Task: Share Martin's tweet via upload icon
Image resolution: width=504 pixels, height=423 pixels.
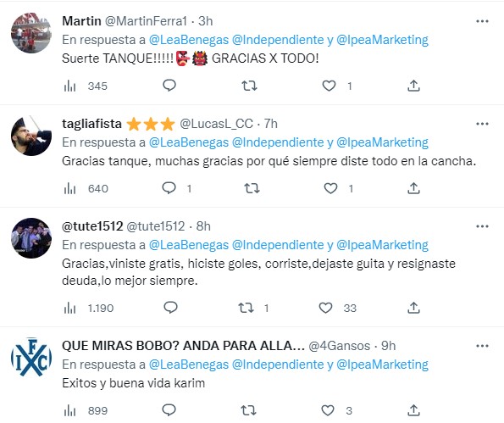Action: pyautogui.click(x=413, y=86)
